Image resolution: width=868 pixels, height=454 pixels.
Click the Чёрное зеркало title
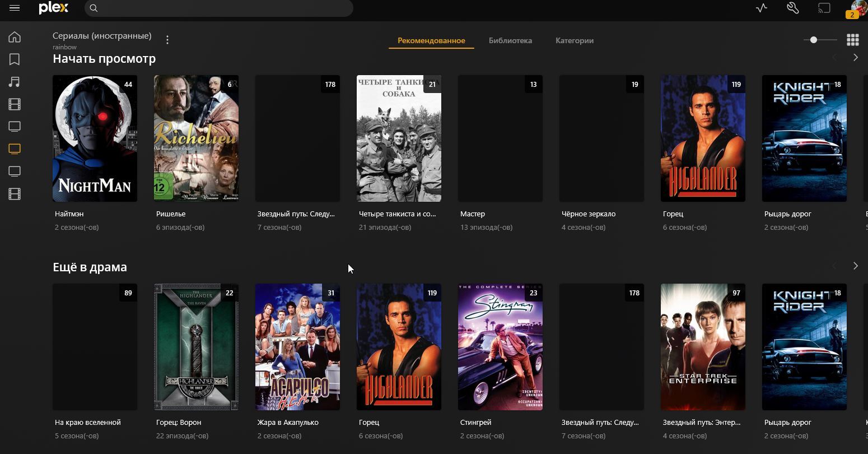point(589,214)
